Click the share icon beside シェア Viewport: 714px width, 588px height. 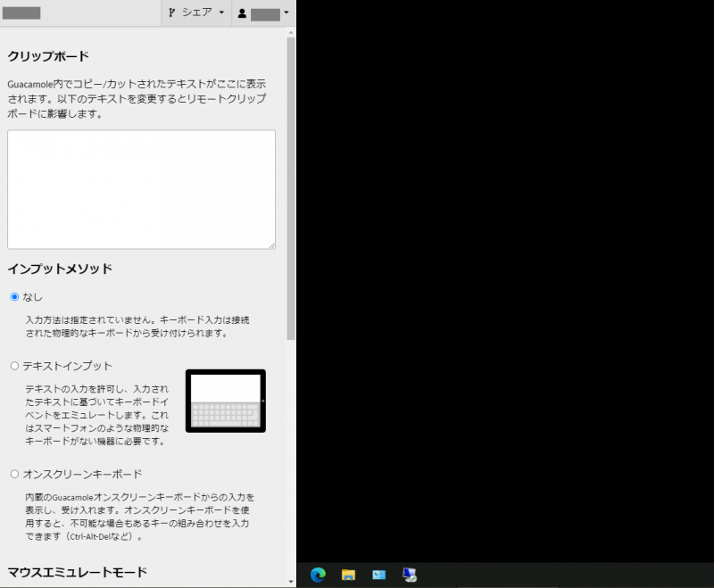point(171,12)
